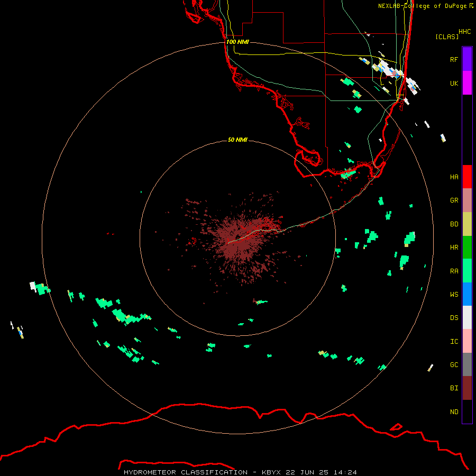This screenshot has width=476, height=476.
Task: Click the 'GR' legend label
Action: click(x=454, y=200)
